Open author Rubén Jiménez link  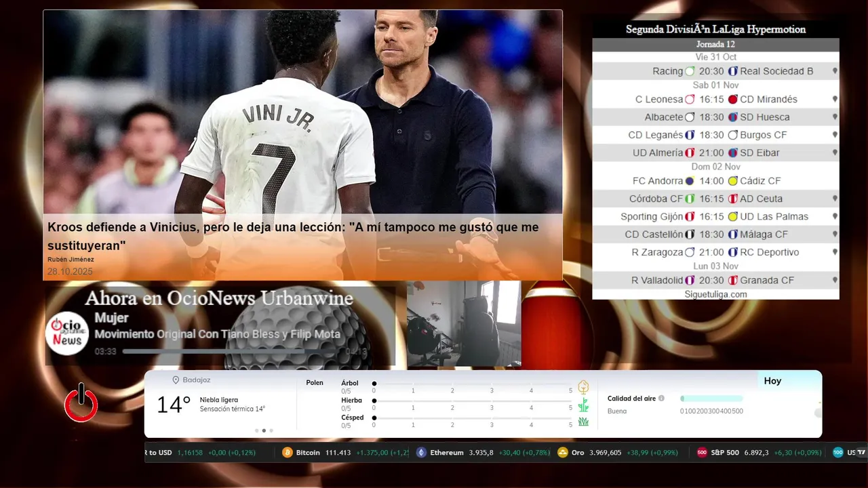click(x=71, y=260)
